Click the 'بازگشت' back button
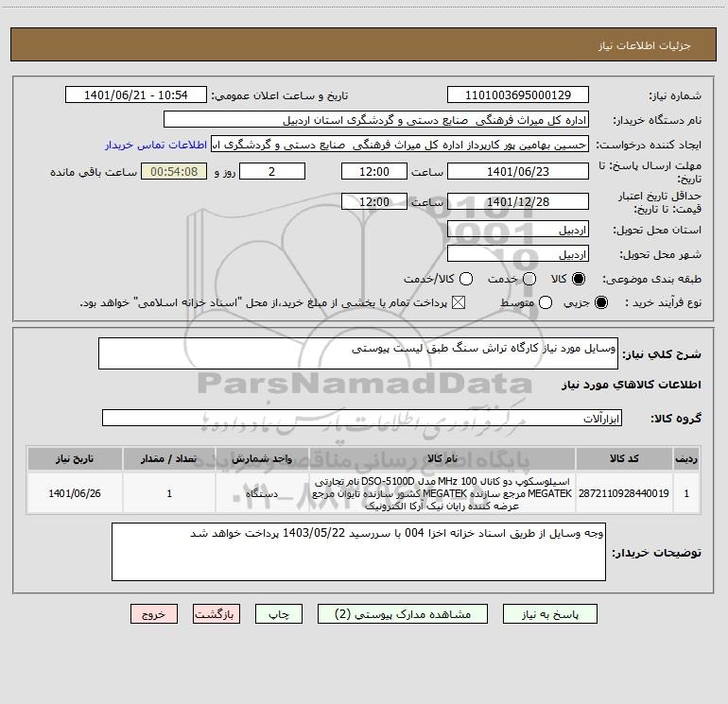 coord(217,614)
